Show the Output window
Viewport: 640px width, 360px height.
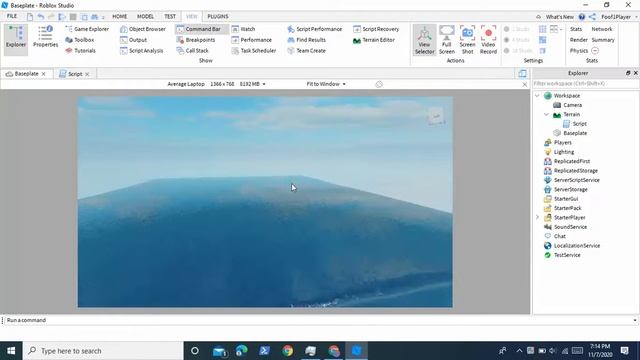point(133,40)
